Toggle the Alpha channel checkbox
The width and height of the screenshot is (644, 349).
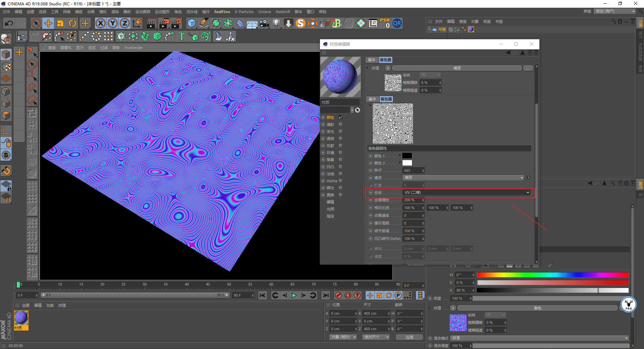click(340, 181)
